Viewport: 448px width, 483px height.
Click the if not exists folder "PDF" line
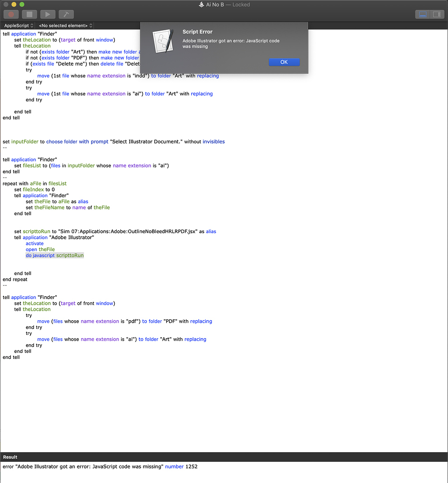pos(83,58)
